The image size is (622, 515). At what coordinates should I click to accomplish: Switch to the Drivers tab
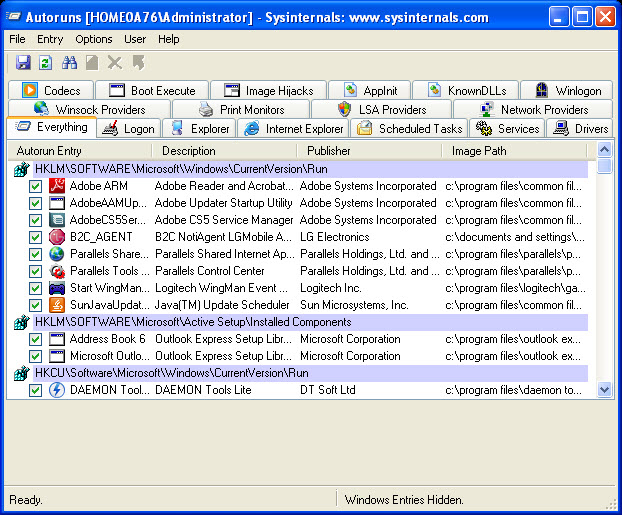(x=580, y=129)
